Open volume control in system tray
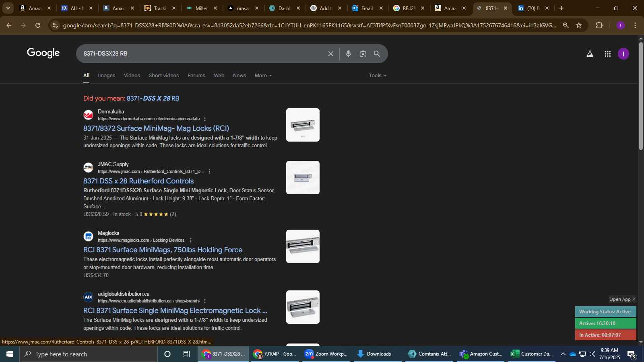Screen dimensions: 644x362 click(592, 354)
